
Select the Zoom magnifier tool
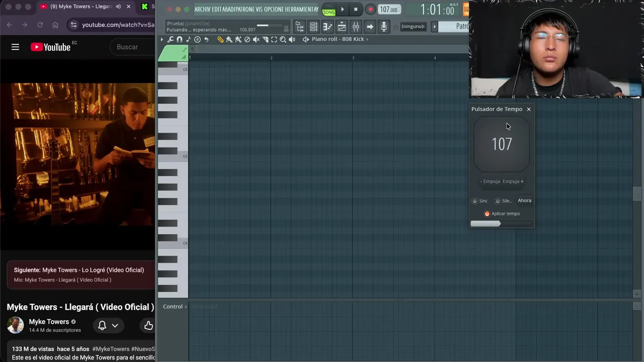pyautogui.click(x=283, y=39)
